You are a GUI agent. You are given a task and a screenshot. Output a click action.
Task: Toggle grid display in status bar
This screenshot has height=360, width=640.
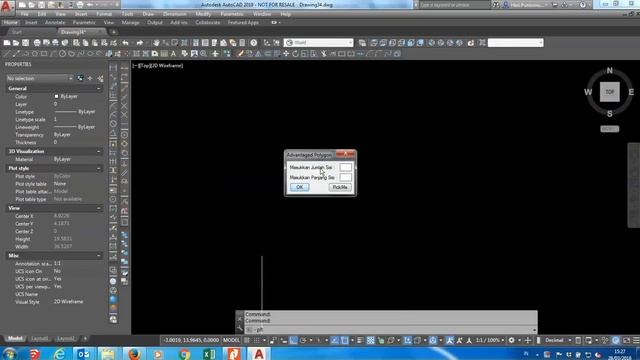[x=247, y=340]
